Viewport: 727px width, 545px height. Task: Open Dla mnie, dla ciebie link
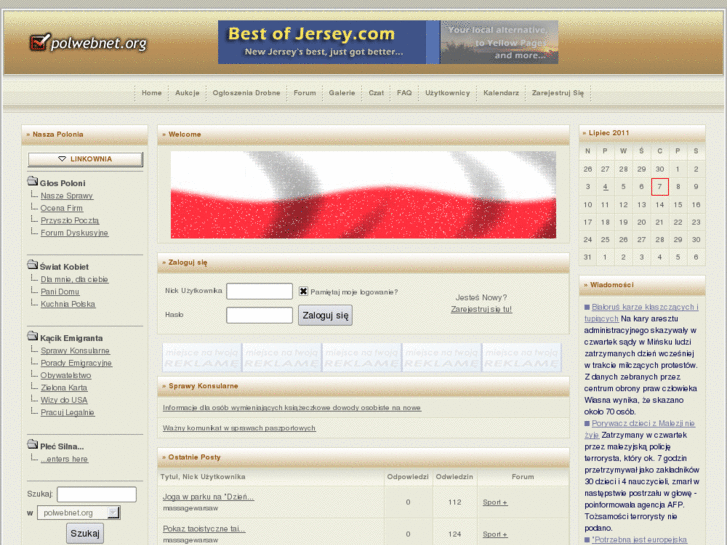coord(74,279)
